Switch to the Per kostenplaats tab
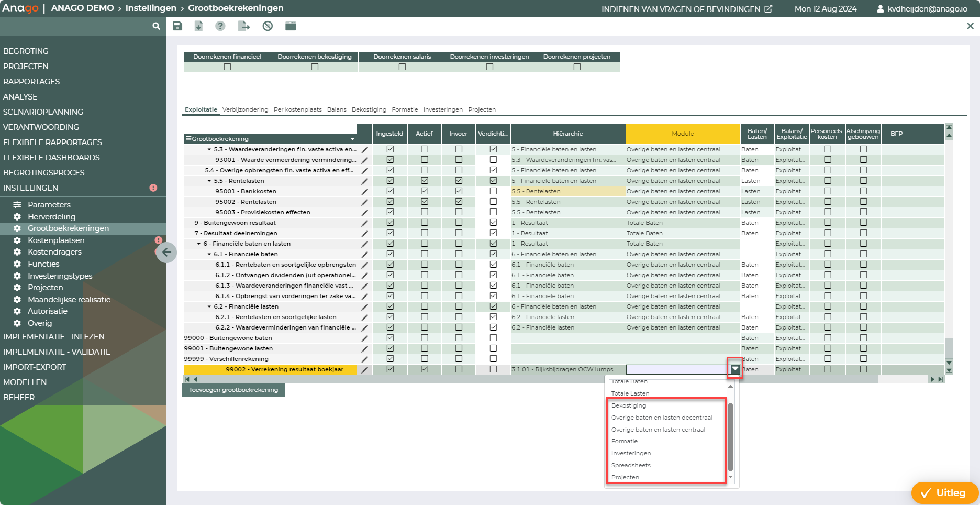Image resolution: width=980 pixels, height=505 pixels. [298, 109]
